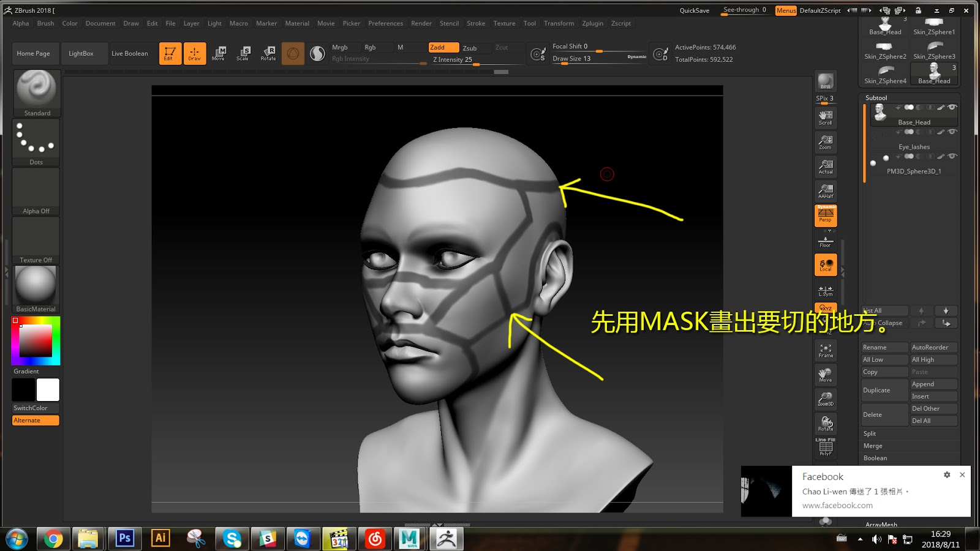The image size is (980, 551).
Task: Open the Transform menu
Action: [559, 23]
